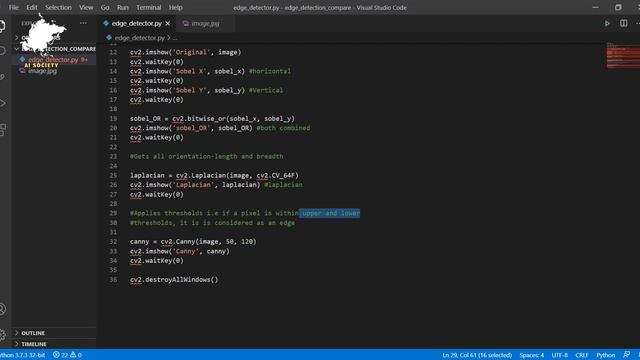
Task: Open Run and Debug view
Action: click(x=2, y=103)
